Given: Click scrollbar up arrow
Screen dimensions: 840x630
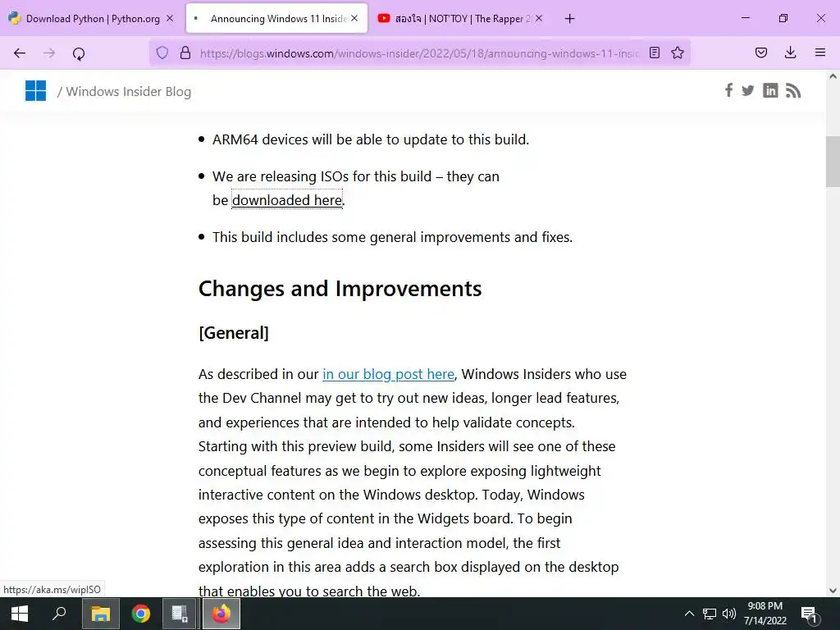Looking at the screenshot, I should point(833,76).
